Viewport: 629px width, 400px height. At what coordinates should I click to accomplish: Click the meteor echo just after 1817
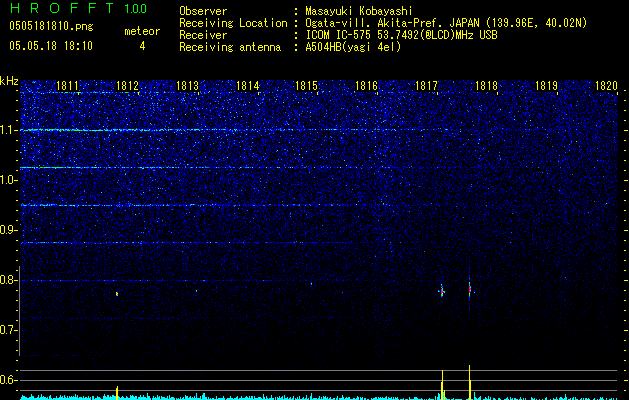[x=442, y=292]
